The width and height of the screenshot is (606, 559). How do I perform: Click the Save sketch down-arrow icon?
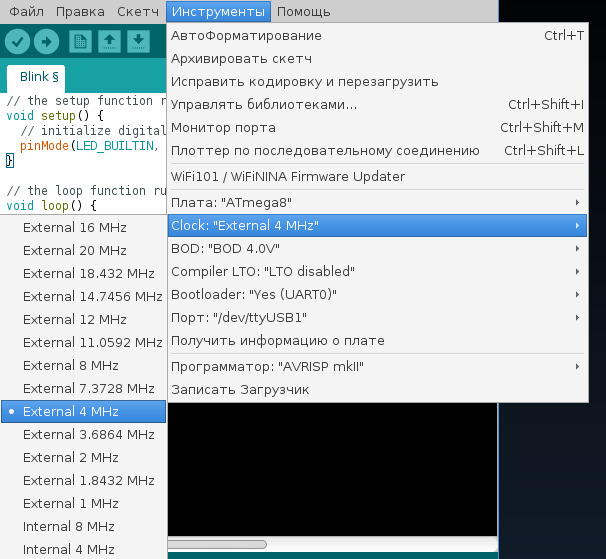pos(138,41)
